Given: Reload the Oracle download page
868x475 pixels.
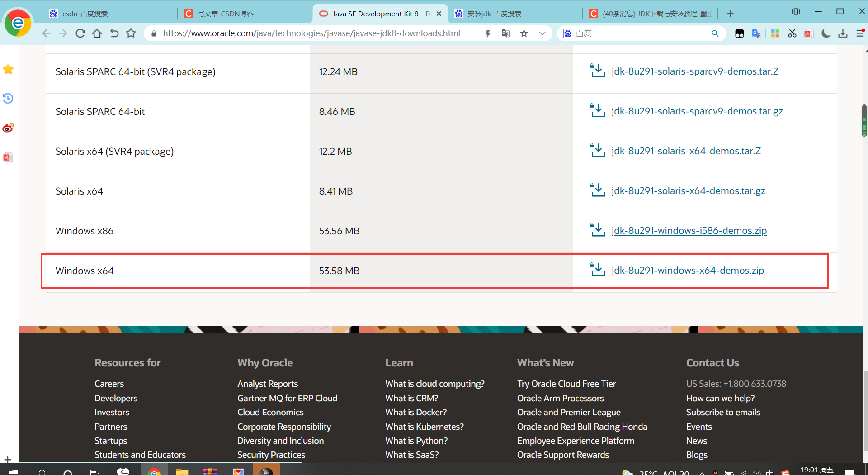Looking at the screenshot, I should [80, 33].
